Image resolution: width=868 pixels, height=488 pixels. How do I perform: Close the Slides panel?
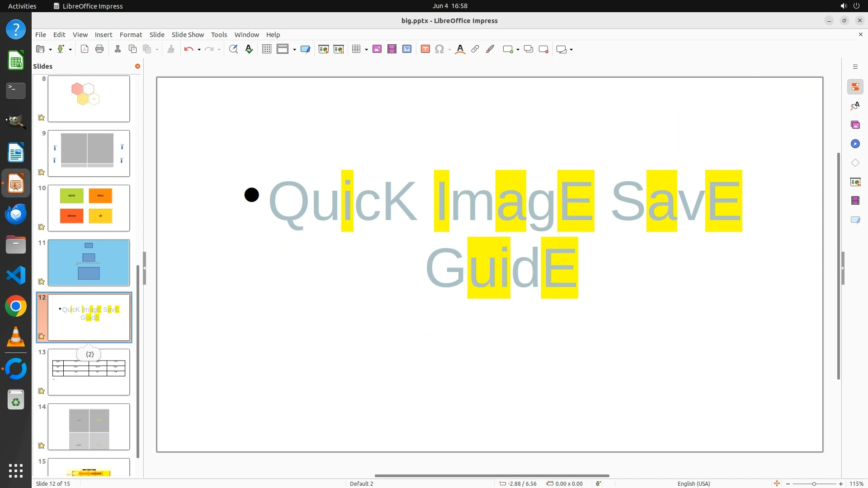(x=137, y=66)
